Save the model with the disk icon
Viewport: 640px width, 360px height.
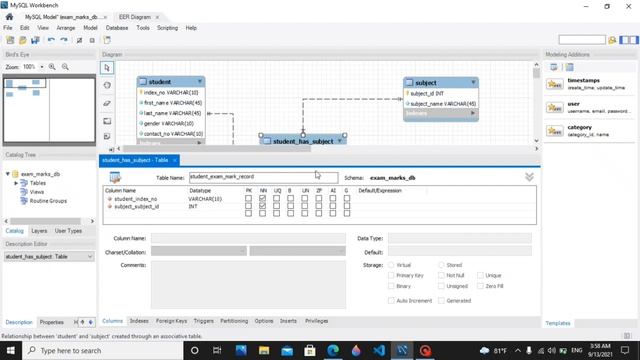tap(36, 40)
